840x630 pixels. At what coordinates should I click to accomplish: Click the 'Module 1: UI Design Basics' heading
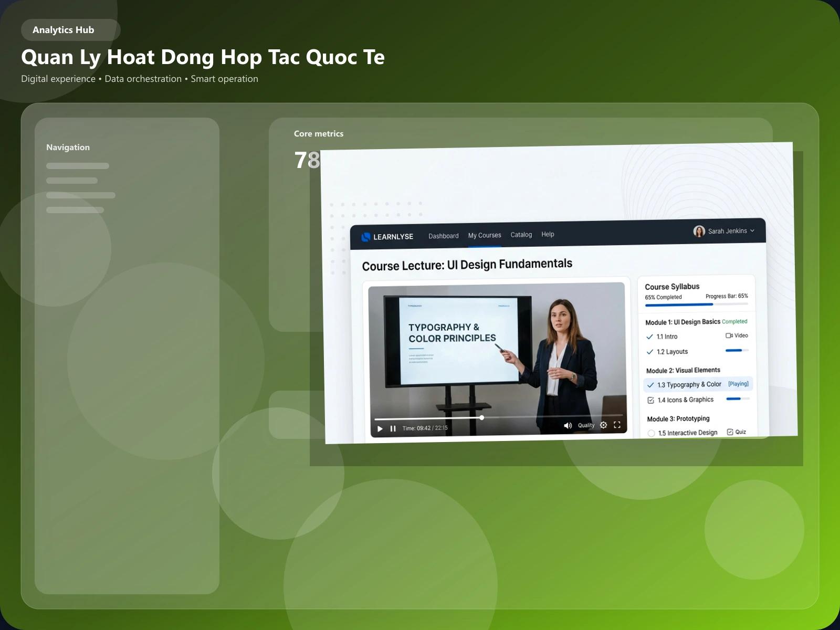[682, 322]
